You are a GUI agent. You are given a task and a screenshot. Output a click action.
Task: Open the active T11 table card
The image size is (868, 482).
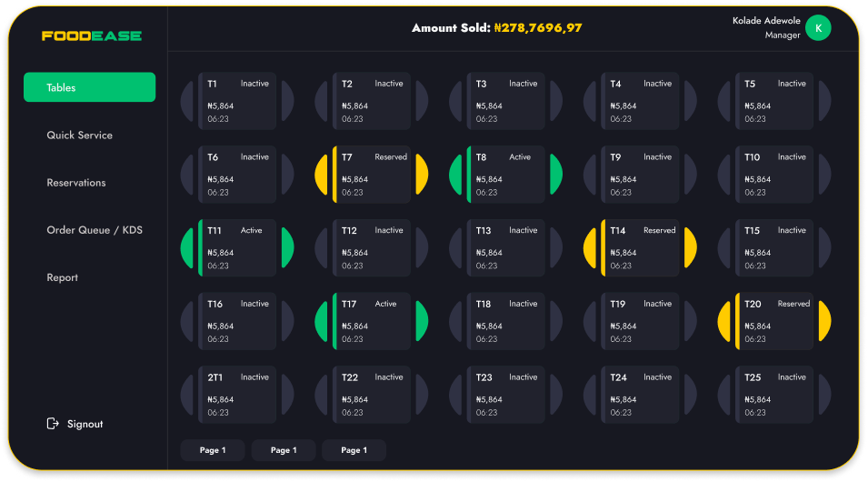tap(237, 247)
